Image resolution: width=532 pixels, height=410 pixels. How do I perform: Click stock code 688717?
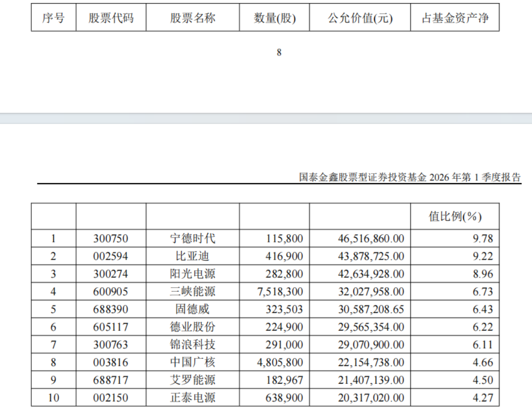111,380
